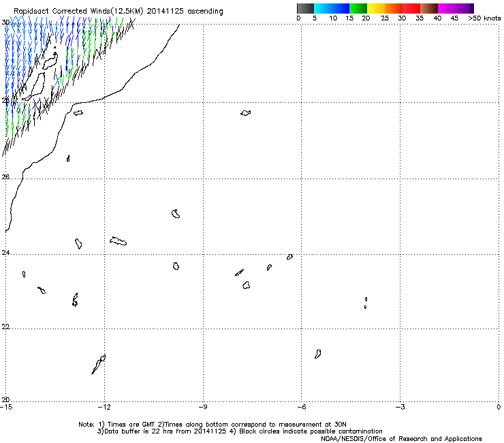Click the latitude label '22'
Image resolution: width=504 pixels, height=443 pixels.
pyautogui.click(x=5, y=327)
